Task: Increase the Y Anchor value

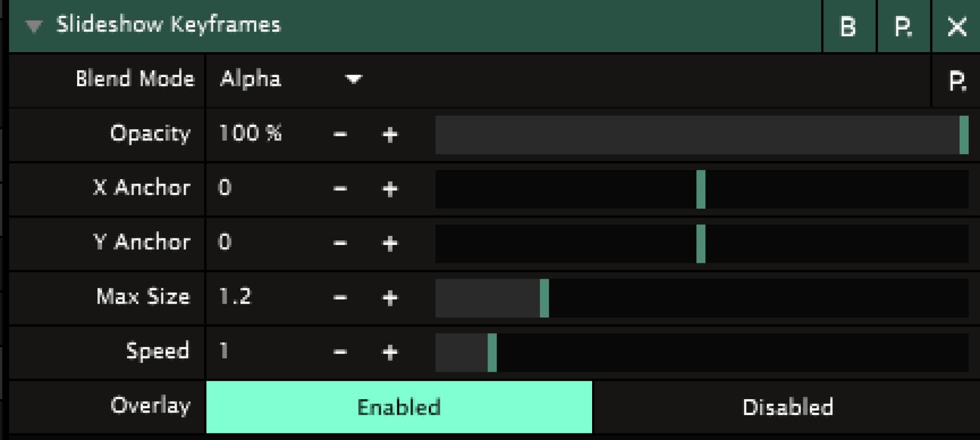Action: coord(390,243)
